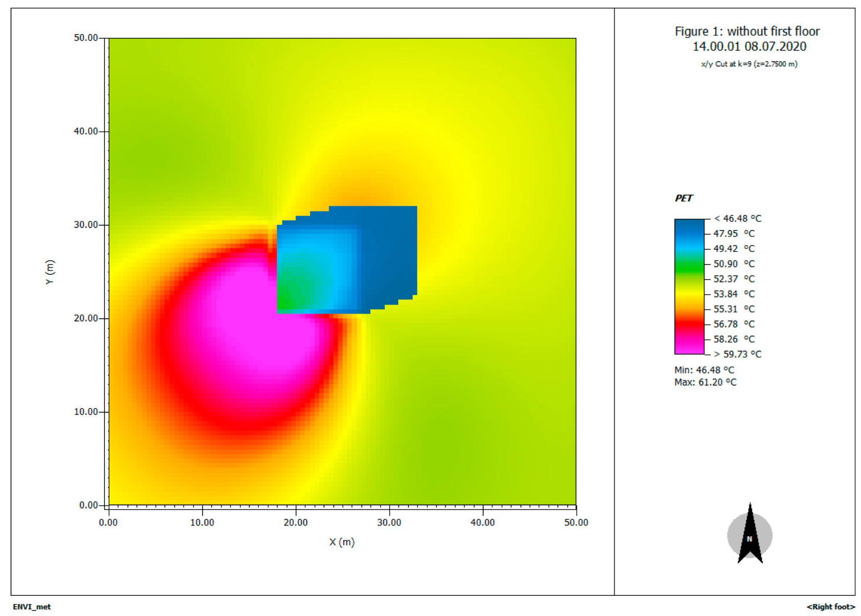861x616 pixels.
Task: Click the X (m) axis title
Action: 341,542
